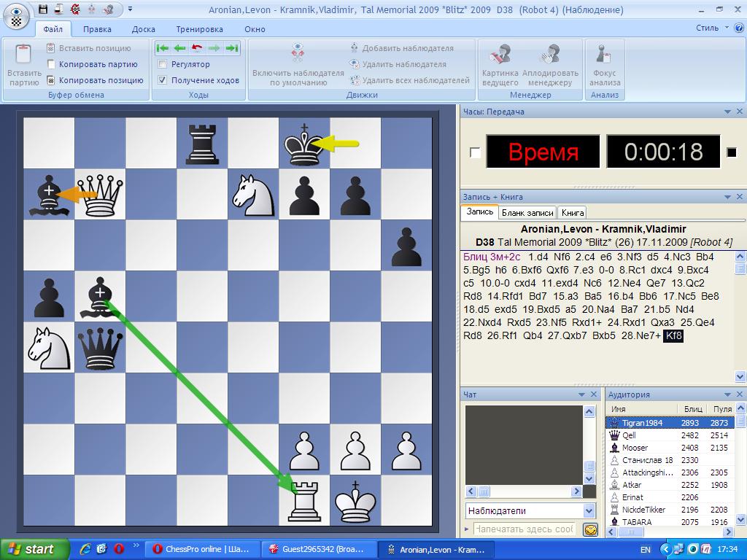This screenshot has height=560, width=747.
Task: Open the Часы panel options arrow
Action: click(727, 112)
